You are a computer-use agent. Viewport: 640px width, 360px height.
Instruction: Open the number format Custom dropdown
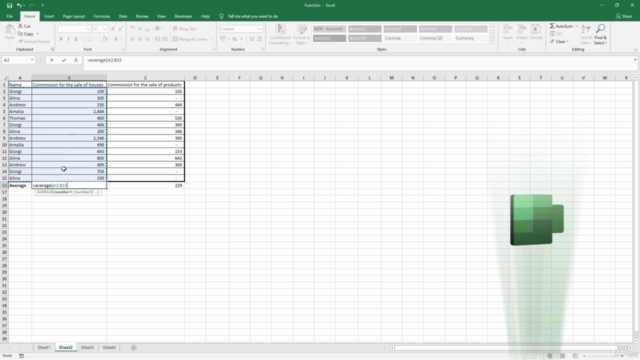coord(259,29)
